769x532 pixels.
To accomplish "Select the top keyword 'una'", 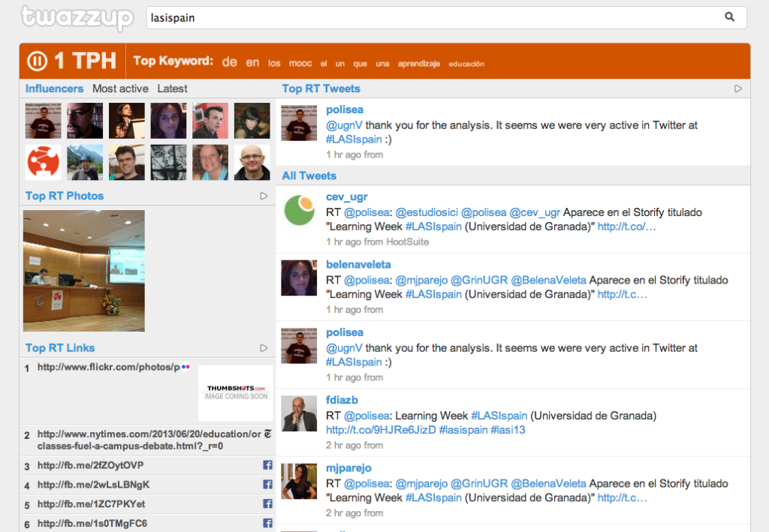I will tap(382, 64).
